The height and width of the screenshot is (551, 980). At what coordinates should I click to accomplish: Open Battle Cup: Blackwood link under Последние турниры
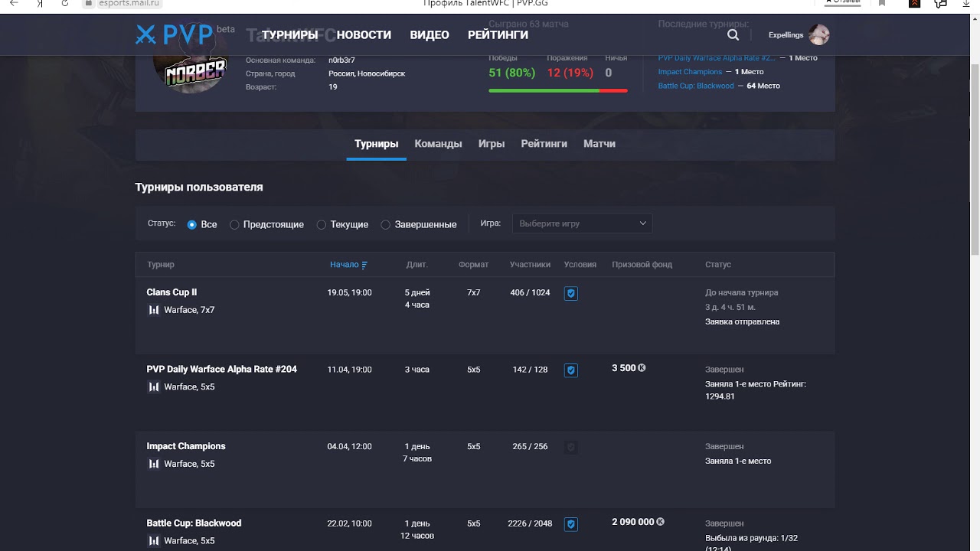tap(696, 86)
